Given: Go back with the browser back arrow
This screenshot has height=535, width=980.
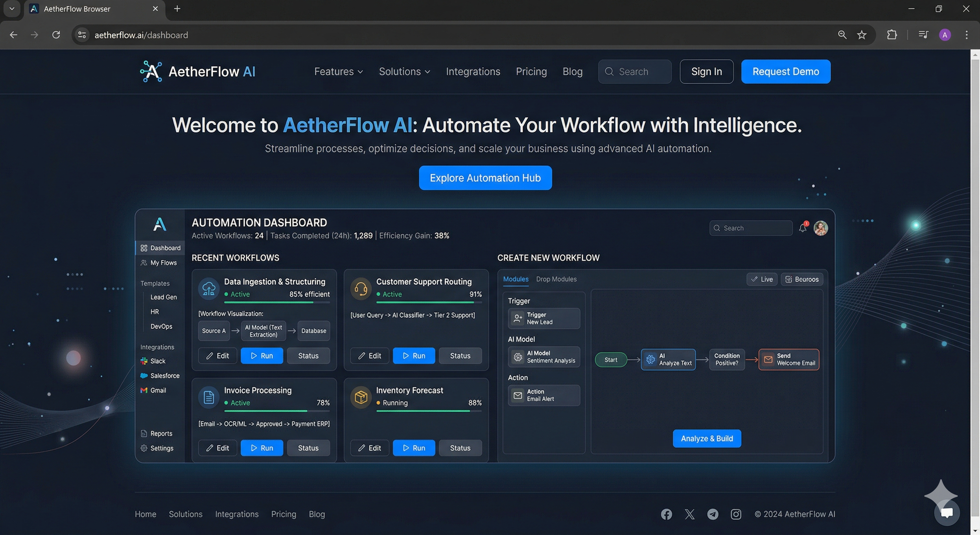Looking at the screenshot, I should pos(13,34).
